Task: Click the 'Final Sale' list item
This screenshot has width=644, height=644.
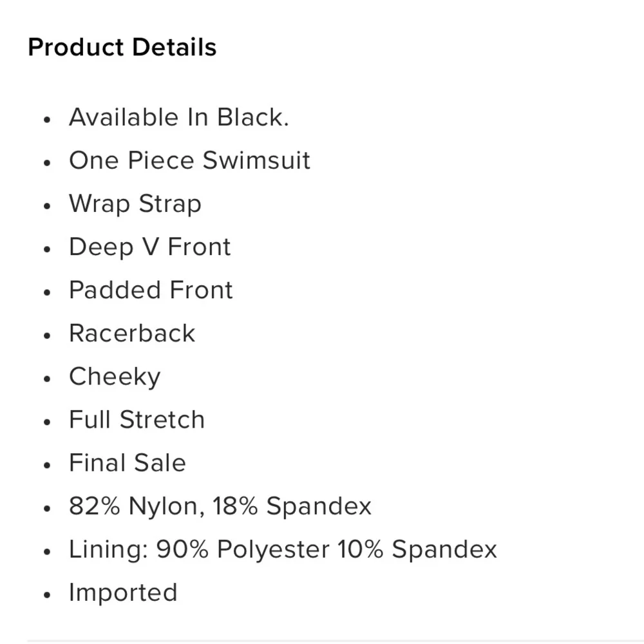Action: tap(127, 463)
